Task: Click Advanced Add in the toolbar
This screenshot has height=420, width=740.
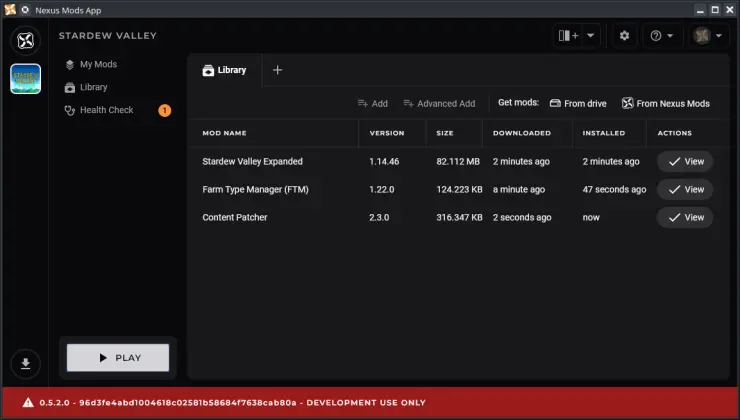Action: 439,103
